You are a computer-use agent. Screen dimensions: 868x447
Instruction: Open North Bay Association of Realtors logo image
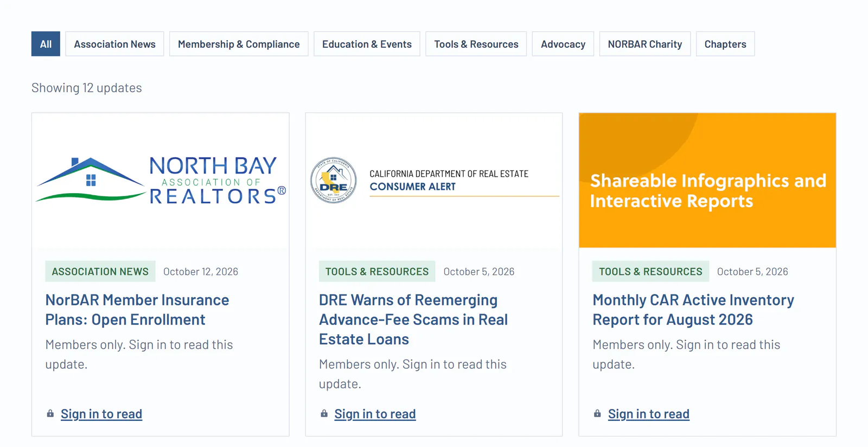[x=161, y=181]
